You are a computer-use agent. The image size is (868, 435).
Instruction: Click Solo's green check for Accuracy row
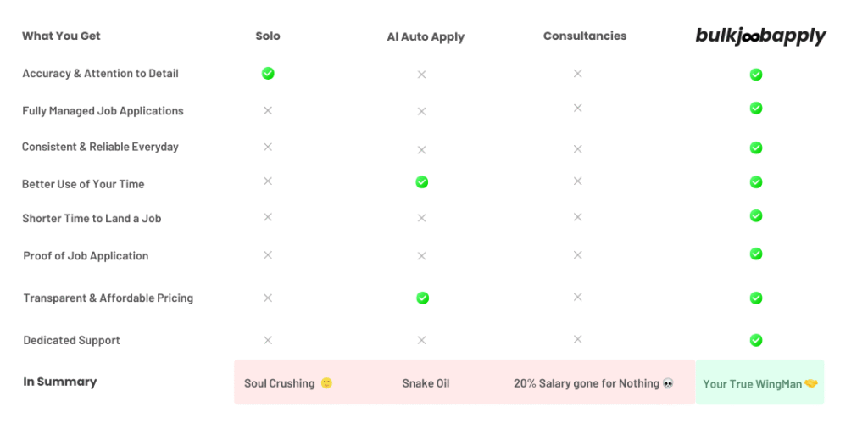click(268, 74)
